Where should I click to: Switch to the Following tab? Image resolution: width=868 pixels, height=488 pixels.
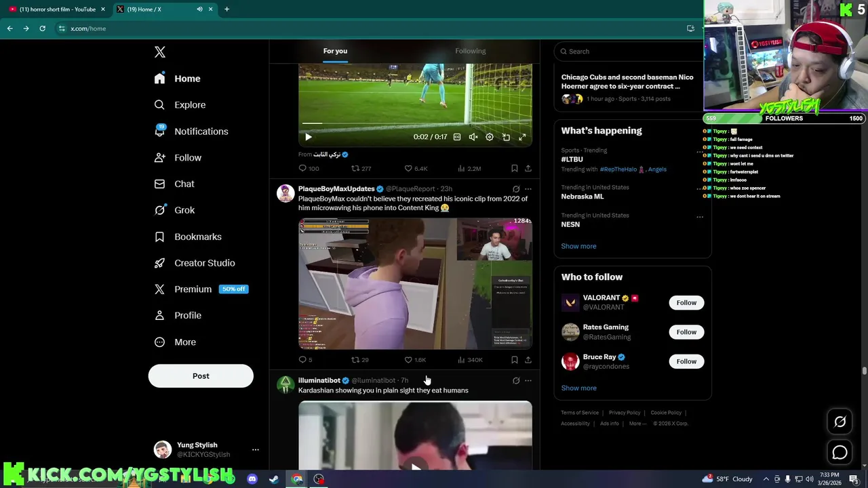(470, 51)
